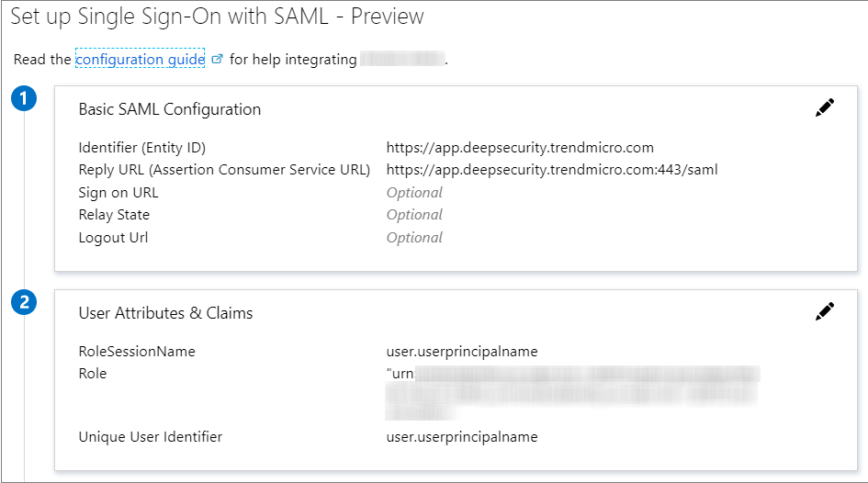868x483 pixels.
Task: Click the Set up Single Sign-On page title
Action: 218,17
